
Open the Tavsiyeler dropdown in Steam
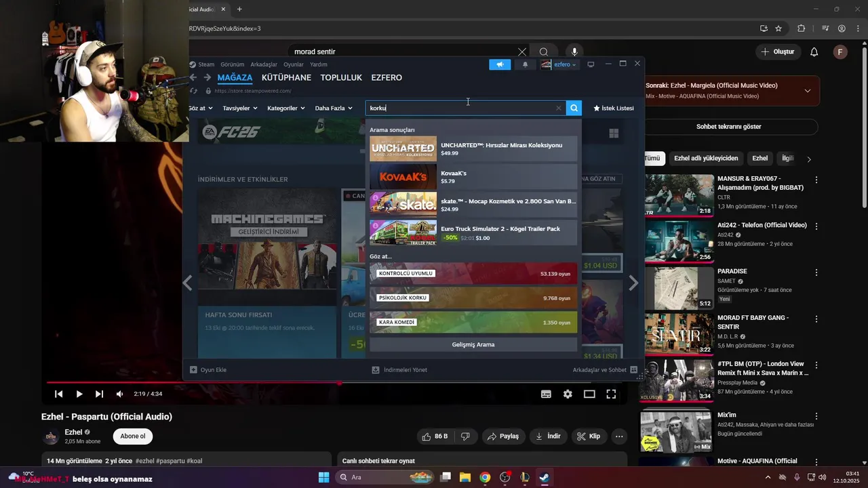[x=241, y=108]
